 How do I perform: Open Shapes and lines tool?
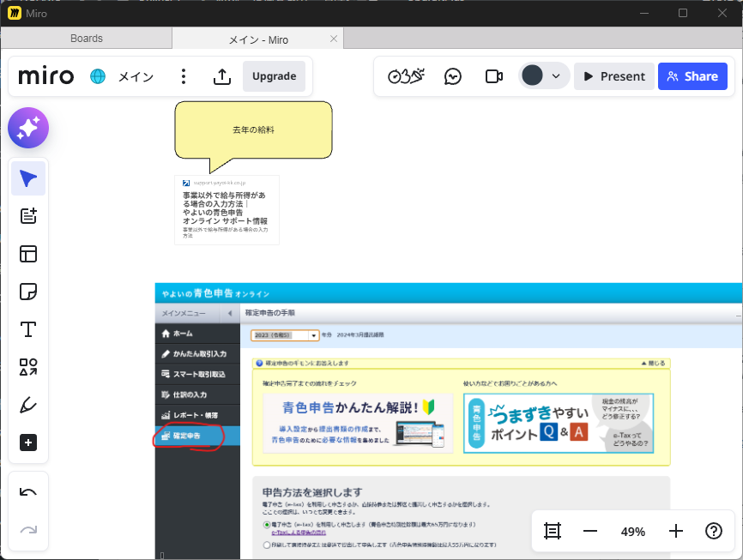pyautogui.click(x=28, y=367)
